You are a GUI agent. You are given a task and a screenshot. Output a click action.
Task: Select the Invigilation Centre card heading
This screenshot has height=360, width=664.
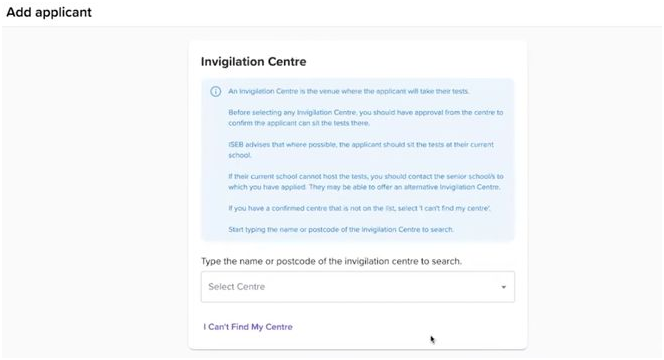click(x=254, y=62)
